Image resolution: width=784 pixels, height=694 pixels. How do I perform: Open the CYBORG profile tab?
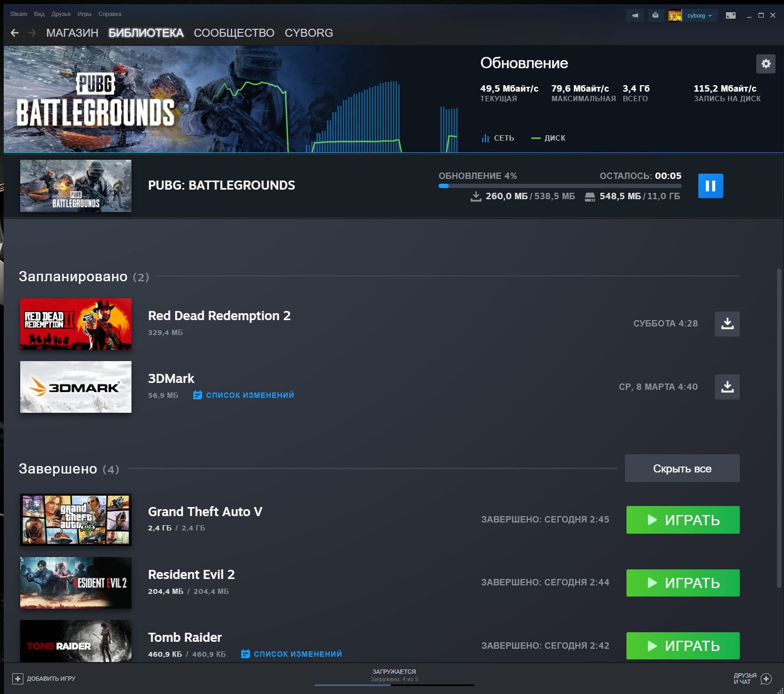(x=309, y=33)
